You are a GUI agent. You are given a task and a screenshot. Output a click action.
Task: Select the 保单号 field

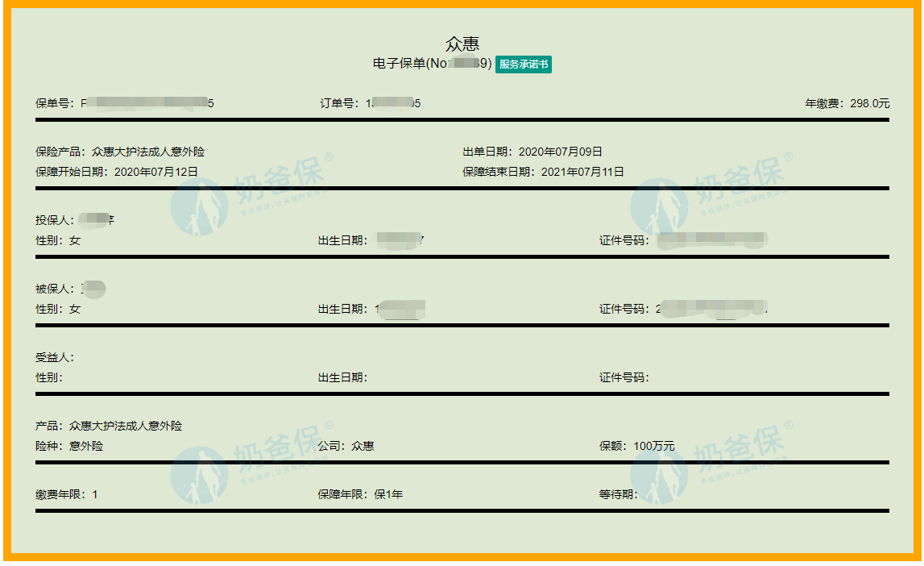[x=124, y=103]
